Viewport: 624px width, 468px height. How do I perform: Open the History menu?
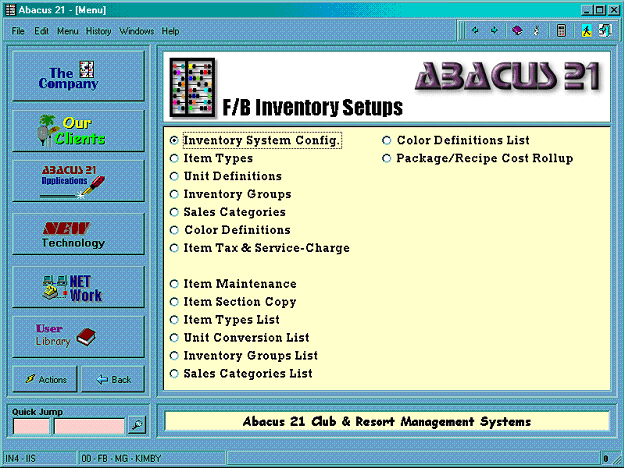coord(98,31)
